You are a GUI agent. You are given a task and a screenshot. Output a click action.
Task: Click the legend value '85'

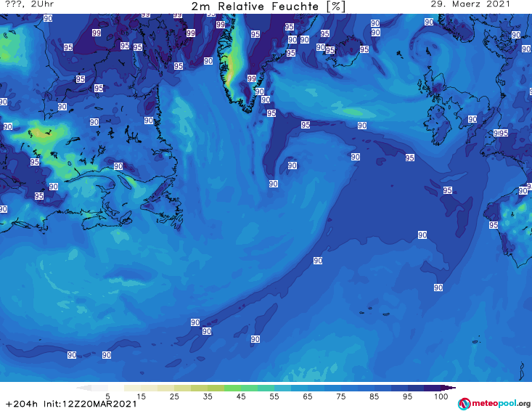click(374, 396)
